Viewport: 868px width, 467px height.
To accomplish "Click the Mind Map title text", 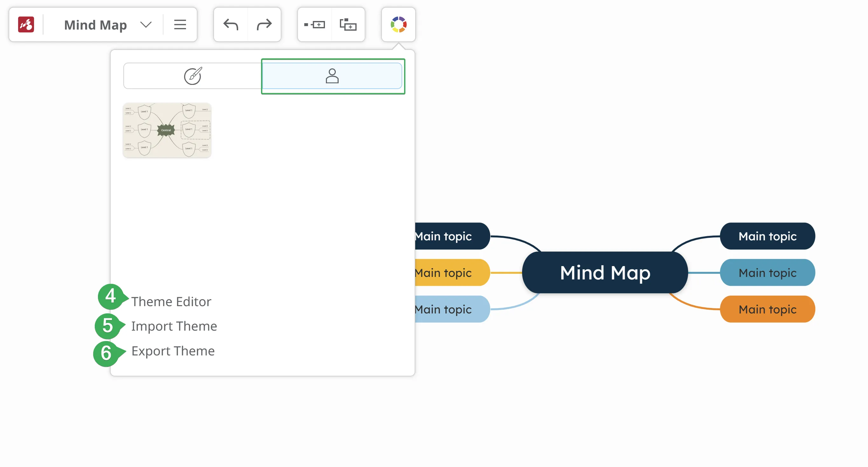I will point(95,24).
